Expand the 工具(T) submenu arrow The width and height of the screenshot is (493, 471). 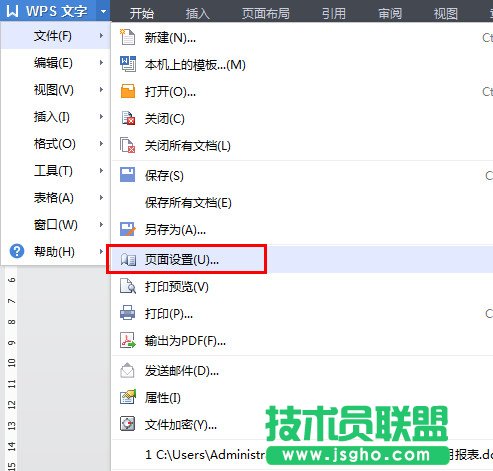pyautogui.click(x=101, y=170)
